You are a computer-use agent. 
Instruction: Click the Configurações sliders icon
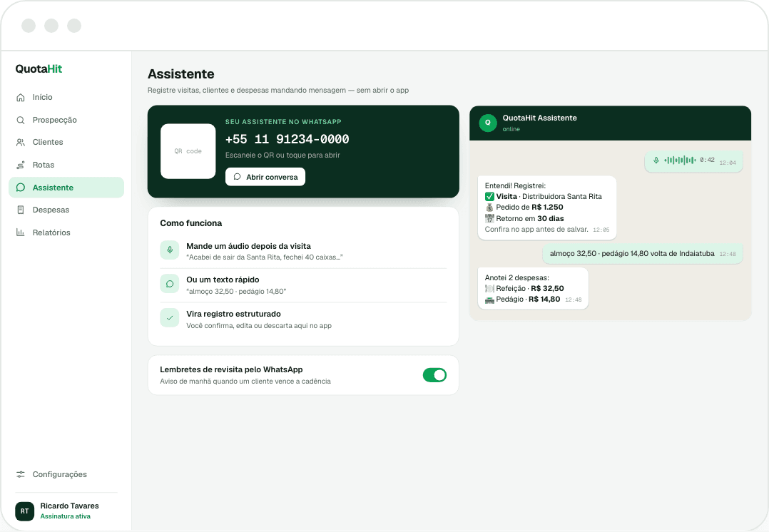pos(21,474)
